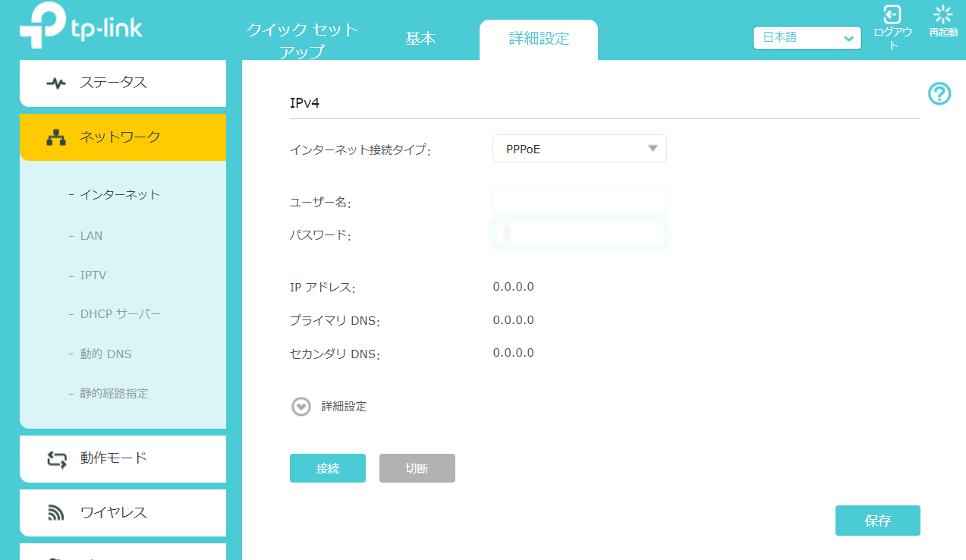Viewport: 966px width, 560px height.
Task: Open the 静的経路指定 sidebar item
Action: point(114,393)
